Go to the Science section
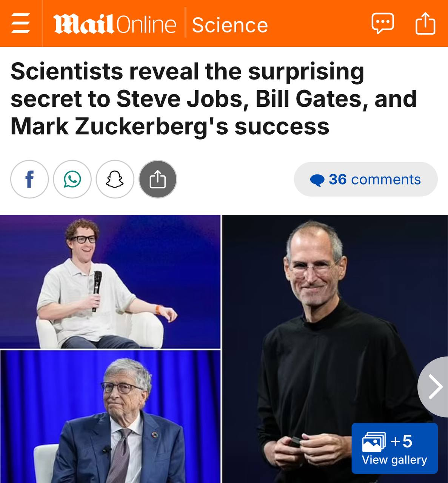Screen dimensions: 448x483 pyautogui.click(x=230, y=25)
